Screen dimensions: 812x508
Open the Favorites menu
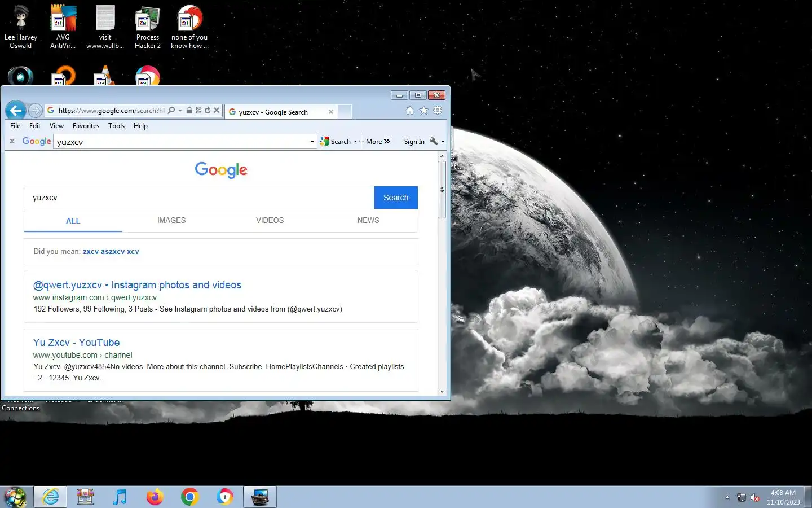[x=86, y=126]
